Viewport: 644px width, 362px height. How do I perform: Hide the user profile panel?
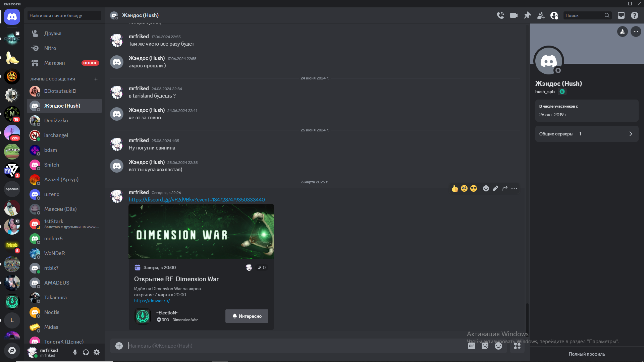click(554, 15)
